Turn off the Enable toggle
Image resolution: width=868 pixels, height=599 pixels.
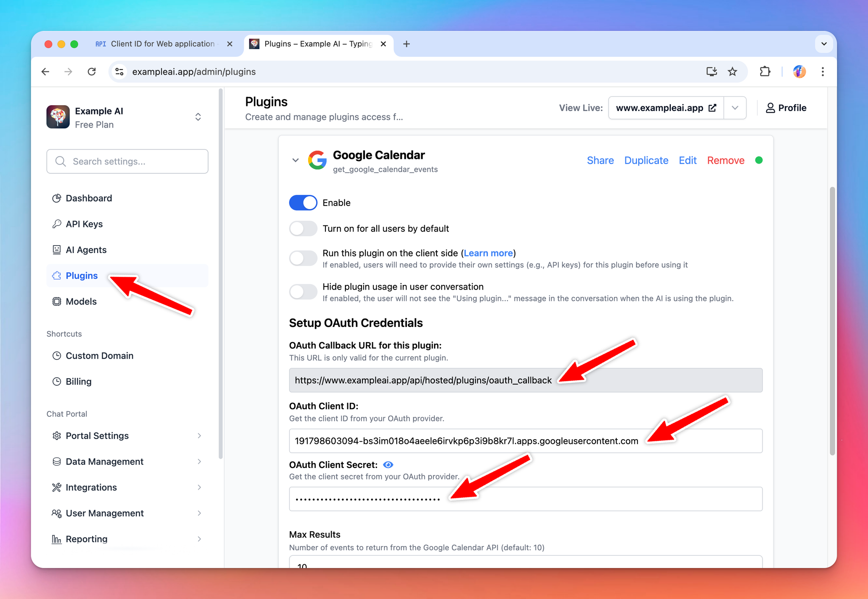(x=303, y=203)
